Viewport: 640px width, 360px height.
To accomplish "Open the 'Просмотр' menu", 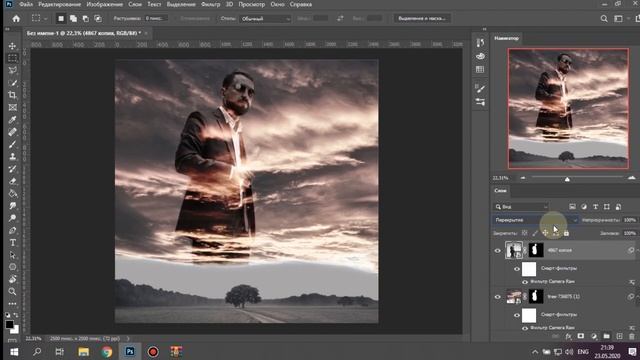I will pyautogui.click(x=251, y=4).
